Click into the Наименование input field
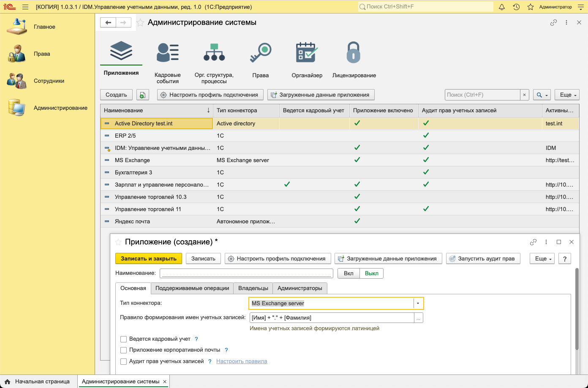 [247, 273]
